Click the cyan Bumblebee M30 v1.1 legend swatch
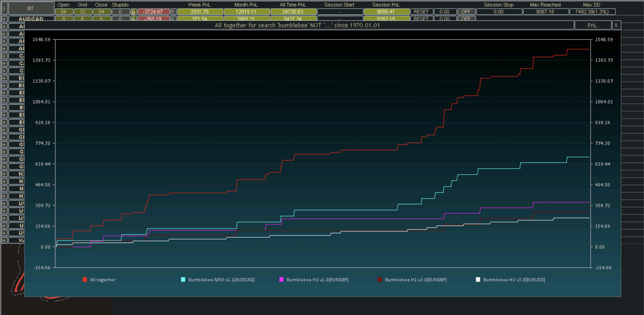The width and height of the screenshot is (644, 315). (183, 280)
